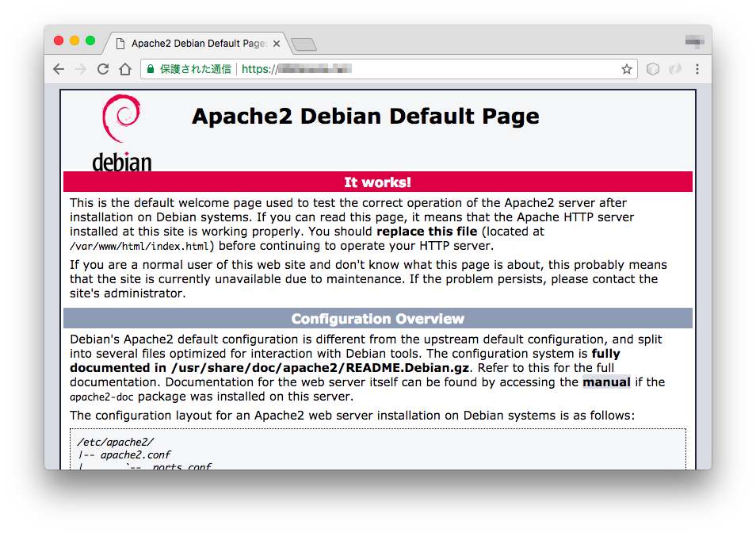This screenshot has width=756, height=533.
Task: Click the Debian swirl logo
Action: tap(121, 118)
